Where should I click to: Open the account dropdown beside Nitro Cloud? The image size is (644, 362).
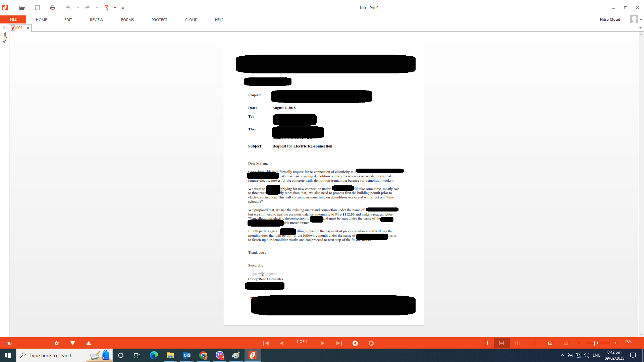coord(641,19)
